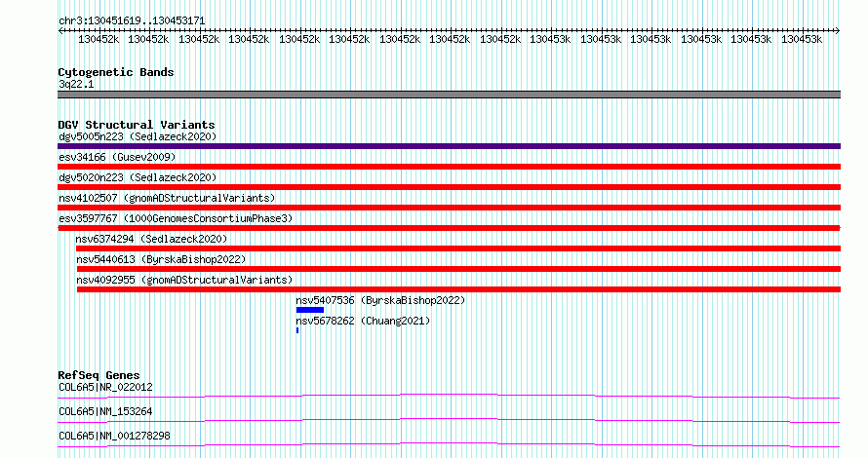Click the blue bar for nsv5407536

[310, 310]
